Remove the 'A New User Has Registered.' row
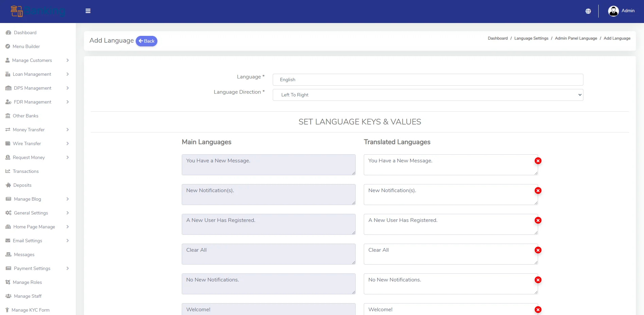The width and height of the screenshot is (644, 315). 538,220
